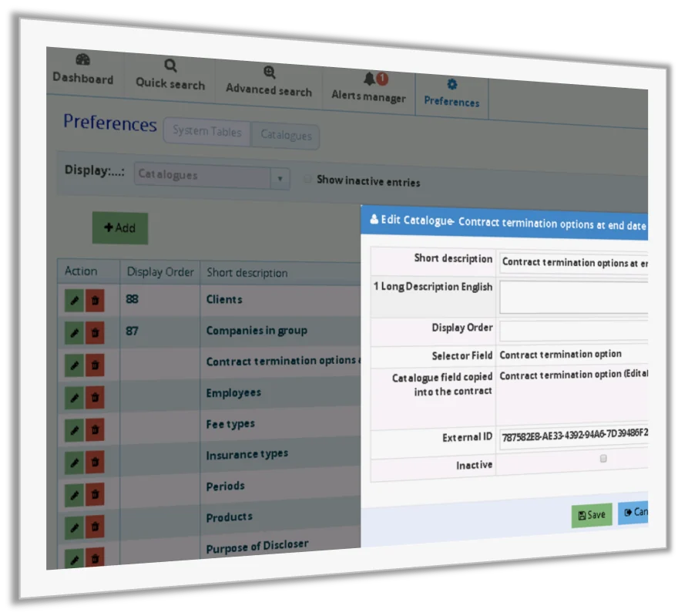Image resolution: width=678 pixels, height=616 pixels.
Task: Delete the Products row with trash icon
Action: (x=95, y=527)
